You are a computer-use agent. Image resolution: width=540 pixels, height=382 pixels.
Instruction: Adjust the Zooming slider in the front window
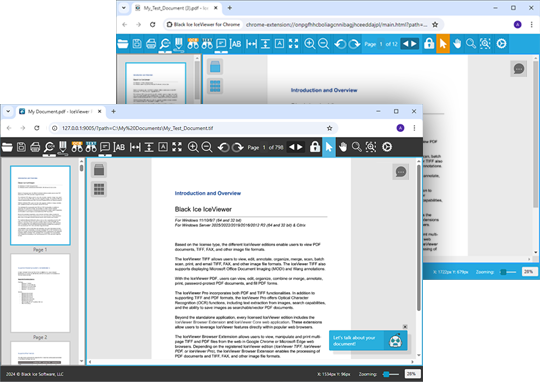point(391,374)
